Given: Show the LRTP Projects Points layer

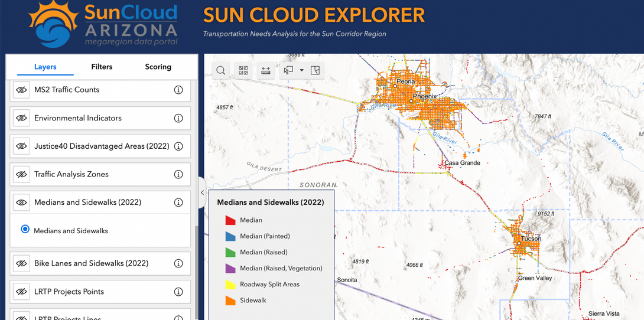Looking at the screenshot, I should [21, 292].
